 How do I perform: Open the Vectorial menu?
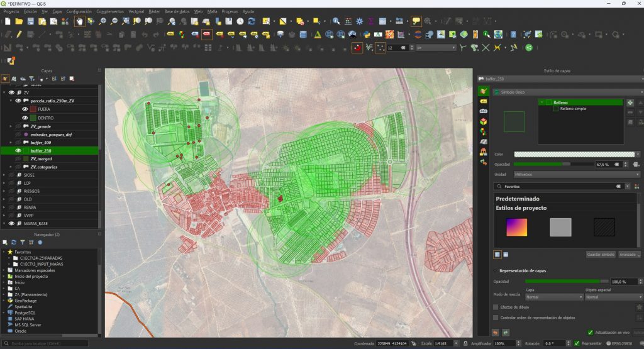click(x=136, y=11)
